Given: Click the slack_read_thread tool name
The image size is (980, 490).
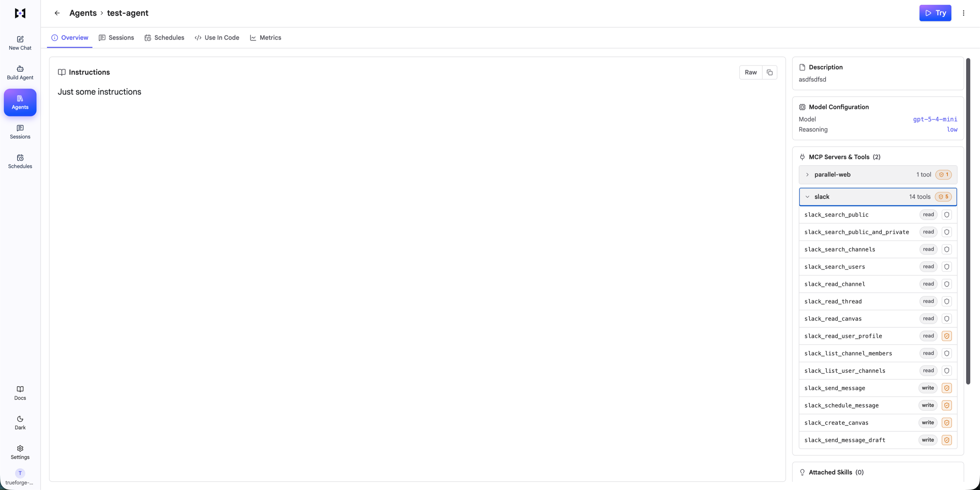Looking at the screenshot, I should point(833,301).
